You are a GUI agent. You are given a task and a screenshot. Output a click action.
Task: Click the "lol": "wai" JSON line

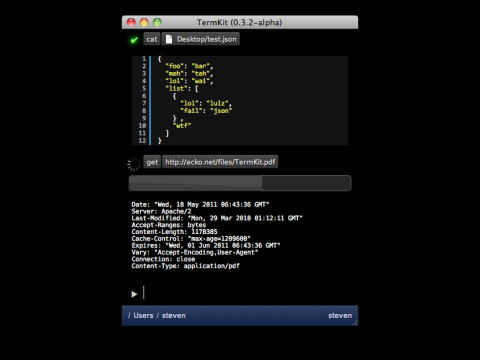pos(189,81)
